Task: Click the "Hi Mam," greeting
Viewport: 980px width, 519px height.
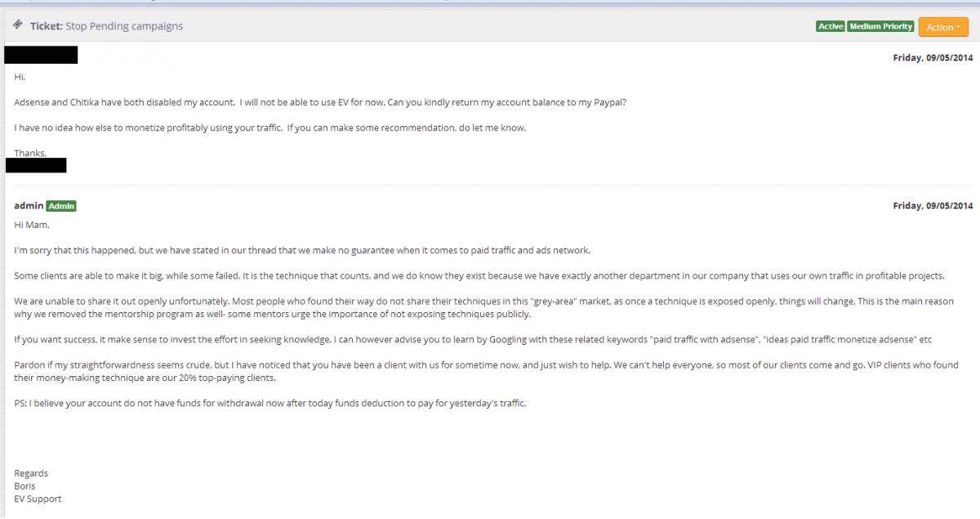Action: coord(32,225)
